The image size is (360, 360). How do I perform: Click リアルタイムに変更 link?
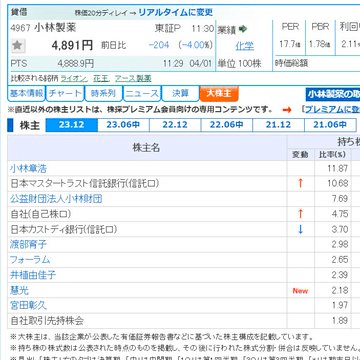175,12
